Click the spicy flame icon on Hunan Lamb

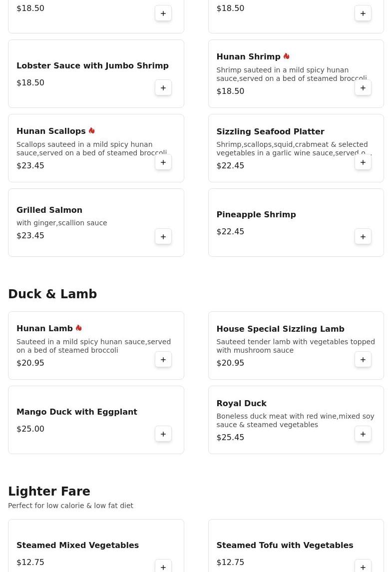[79, 328]
